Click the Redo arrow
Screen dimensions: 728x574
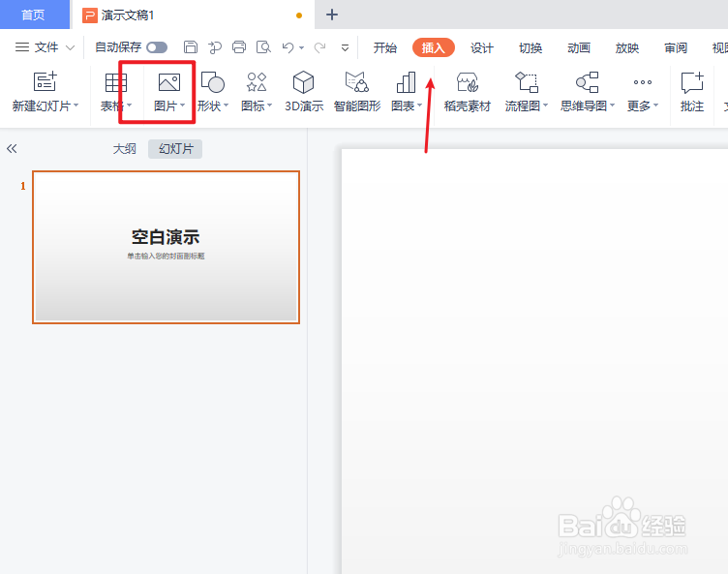pyautogui.click(x=319, y=47)
